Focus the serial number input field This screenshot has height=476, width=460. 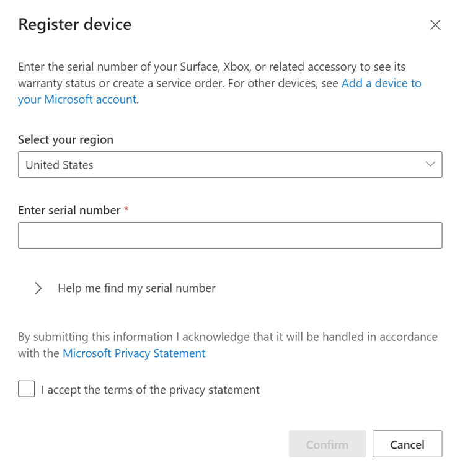(x=229, y=236)
